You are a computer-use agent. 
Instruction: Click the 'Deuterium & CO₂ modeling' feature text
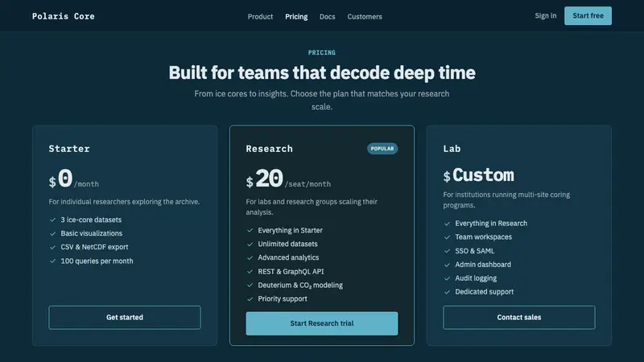(300, 285)
